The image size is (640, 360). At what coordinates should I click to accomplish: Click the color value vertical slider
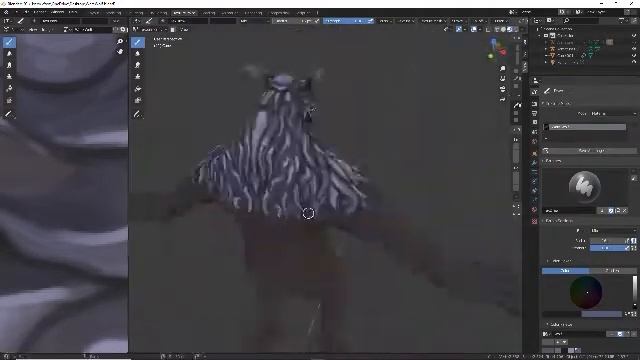[x=635, y=292]
